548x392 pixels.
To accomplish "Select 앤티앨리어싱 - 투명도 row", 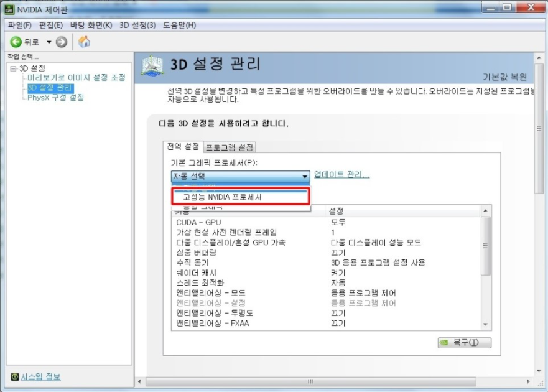I will click(326, 313).
